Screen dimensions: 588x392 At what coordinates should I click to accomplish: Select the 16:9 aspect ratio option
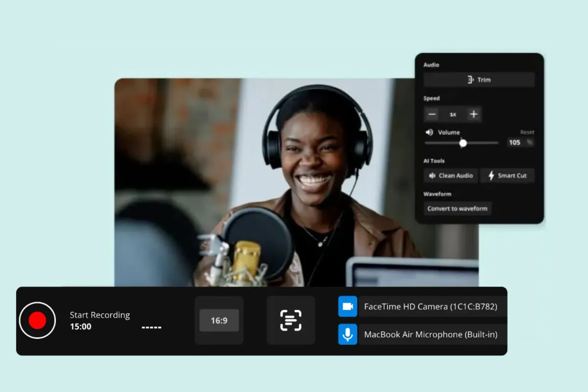[219, 320]
